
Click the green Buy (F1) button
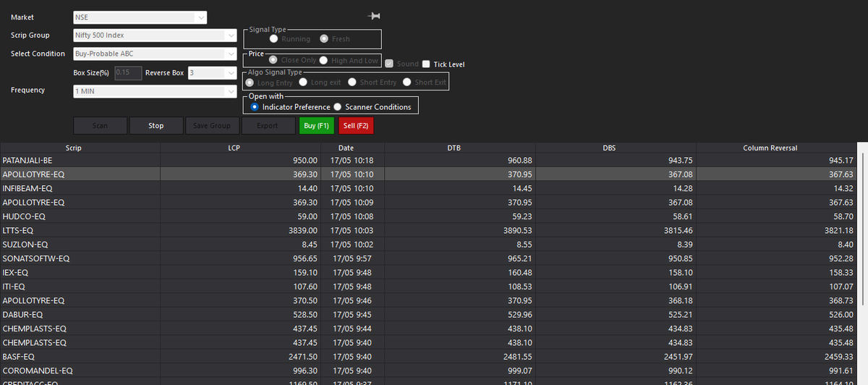[317, 126]
